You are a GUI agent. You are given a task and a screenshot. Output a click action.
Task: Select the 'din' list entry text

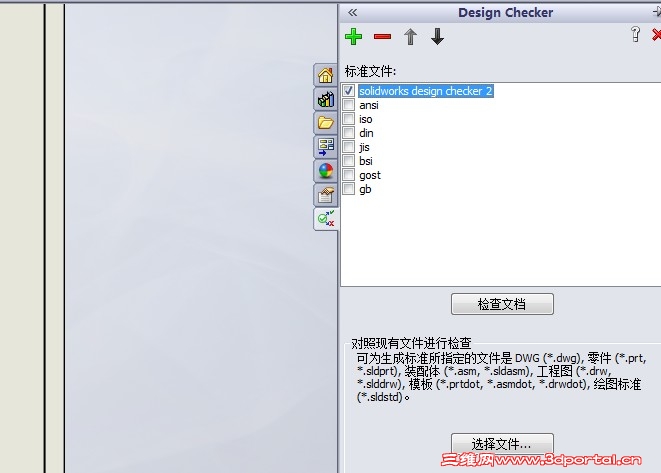(366, 133)
